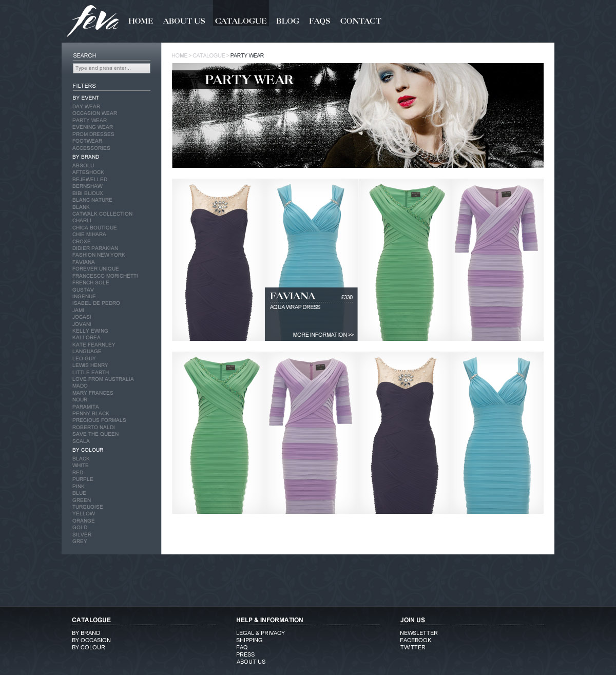Click the Party Wear banner image
The width and height of the screenshot is (616, 675).
pyautogui.click(x=357, y=115)
